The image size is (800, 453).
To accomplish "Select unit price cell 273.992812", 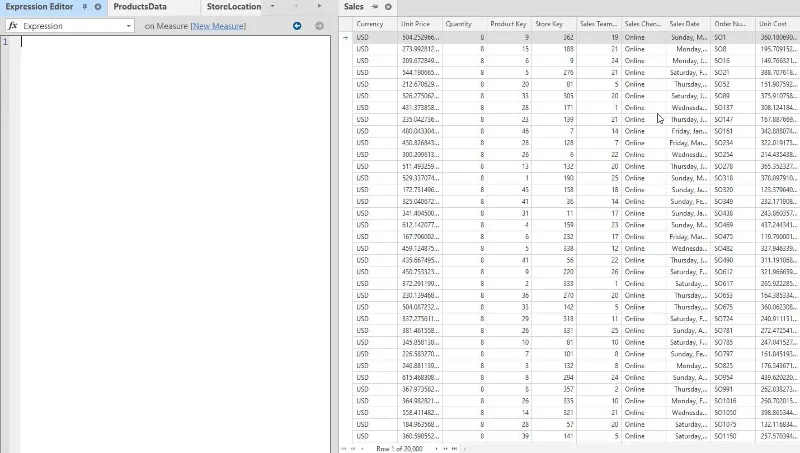I will tap(419, 49).
